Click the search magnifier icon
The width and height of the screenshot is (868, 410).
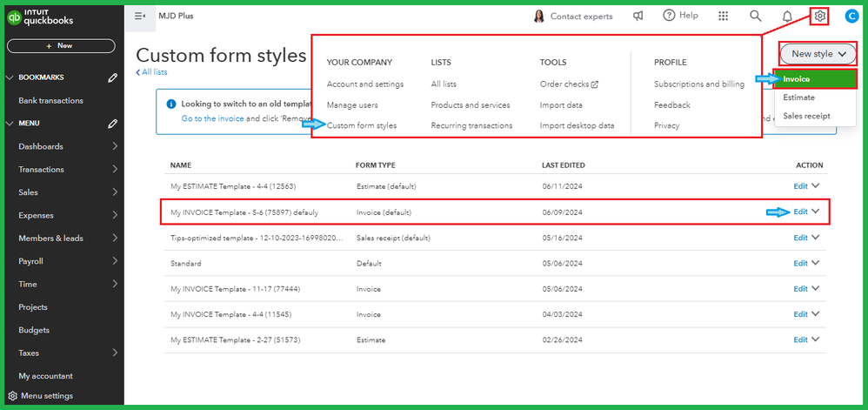coord(755,16)
